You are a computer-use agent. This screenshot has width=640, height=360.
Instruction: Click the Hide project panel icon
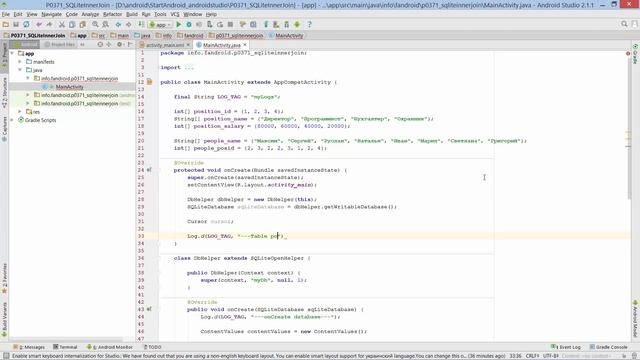[130, 44]
